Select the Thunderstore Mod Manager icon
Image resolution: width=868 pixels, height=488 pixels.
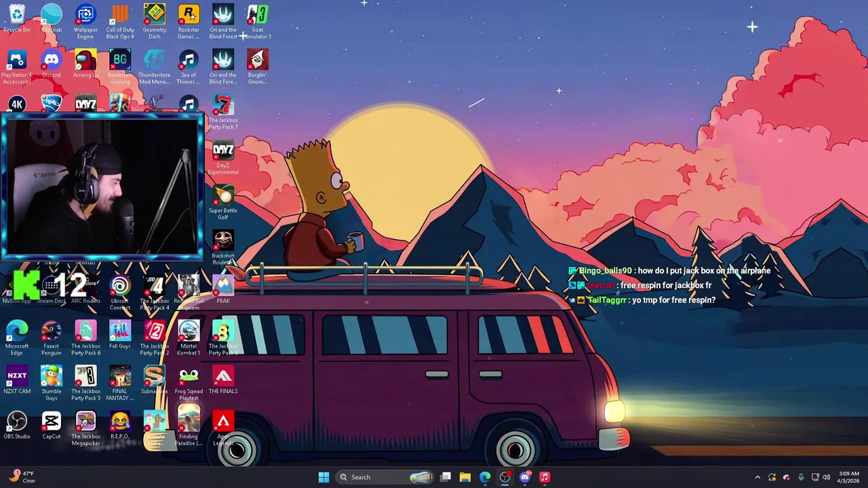(154, 67)
